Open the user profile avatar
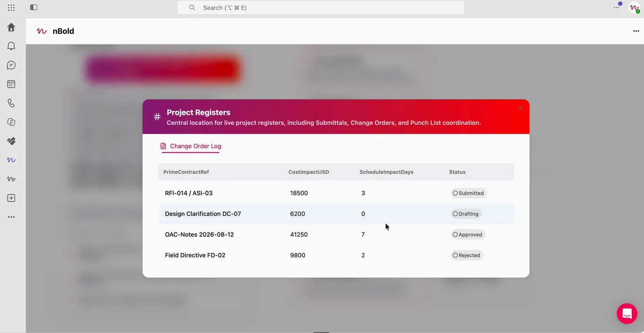 (634, 8)
